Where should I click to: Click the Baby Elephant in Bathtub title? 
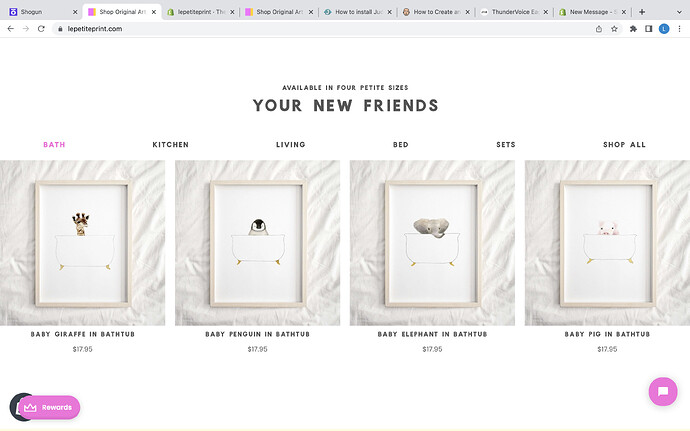pyautogui.click(x=432, y=335)
